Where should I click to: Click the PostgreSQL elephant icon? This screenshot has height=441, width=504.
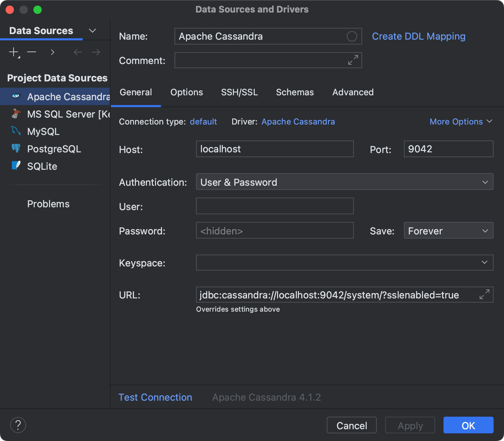pos(15,149)
